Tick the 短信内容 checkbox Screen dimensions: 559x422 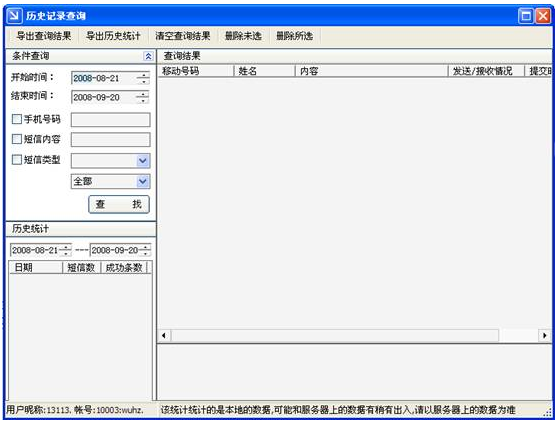[17, 139]
